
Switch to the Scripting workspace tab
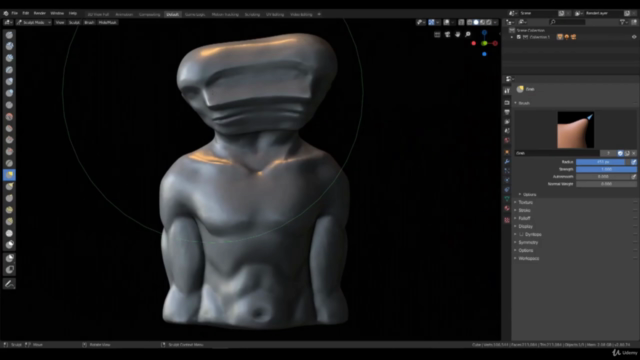tap(252, 14)
